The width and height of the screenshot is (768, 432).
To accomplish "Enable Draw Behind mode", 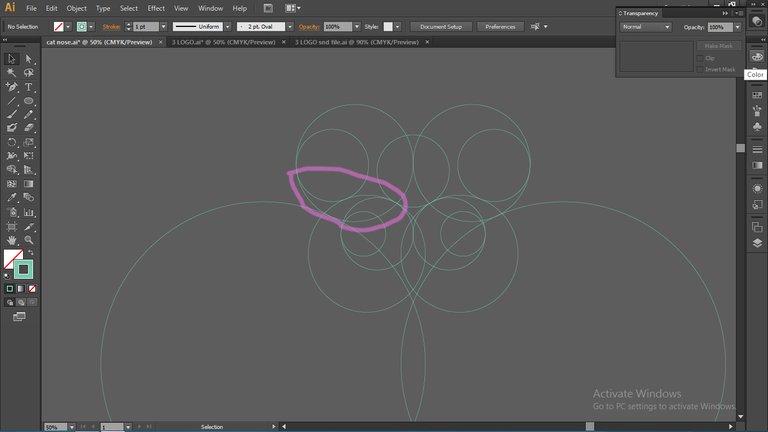I will (21, 303).
